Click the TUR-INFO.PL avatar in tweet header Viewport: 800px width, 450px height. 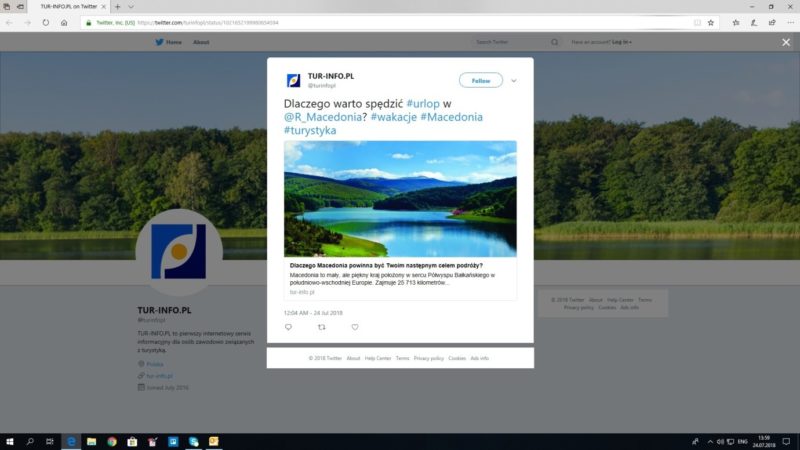(293, 81)
